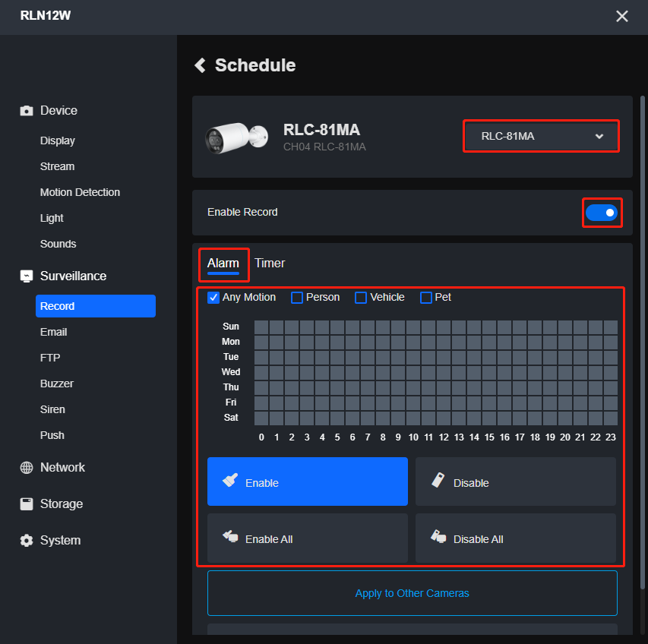This screenshot has height=644, width=648.
Task: Switch to the Alarm tab
Action: [x=223, y=264]
